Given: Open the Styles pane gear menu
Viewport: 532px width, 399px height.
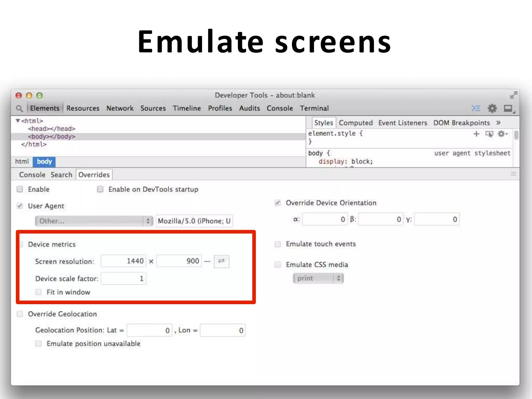Looking at the screenshot, I should [x=502, y=134].
